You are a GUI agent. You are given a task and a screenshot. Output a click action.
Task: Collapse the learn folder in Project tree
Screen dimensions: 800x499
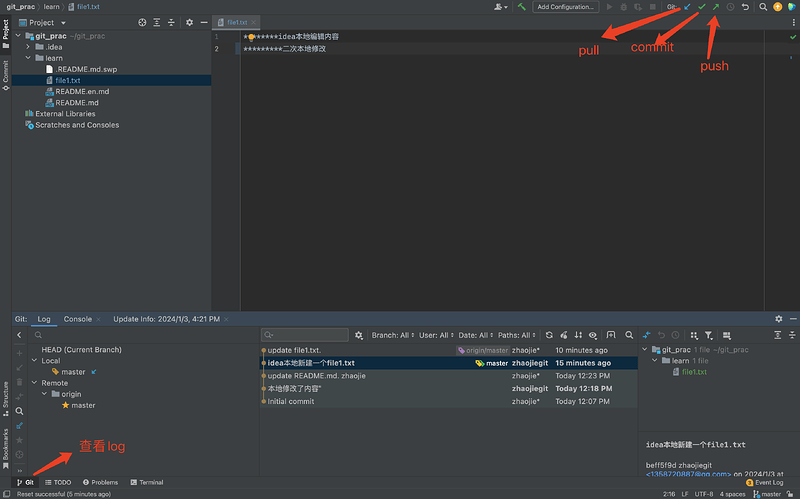(28, 58)
